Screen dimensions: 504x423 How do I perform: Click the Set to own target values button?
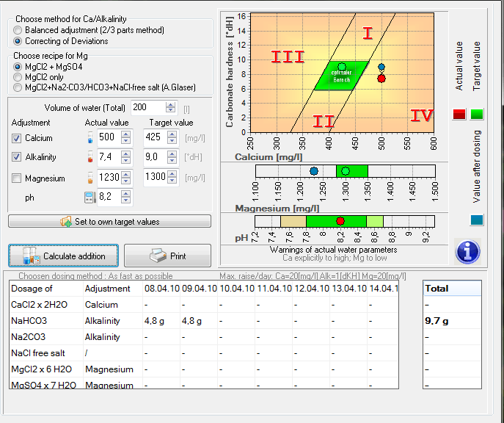click(x=109, y=221)
